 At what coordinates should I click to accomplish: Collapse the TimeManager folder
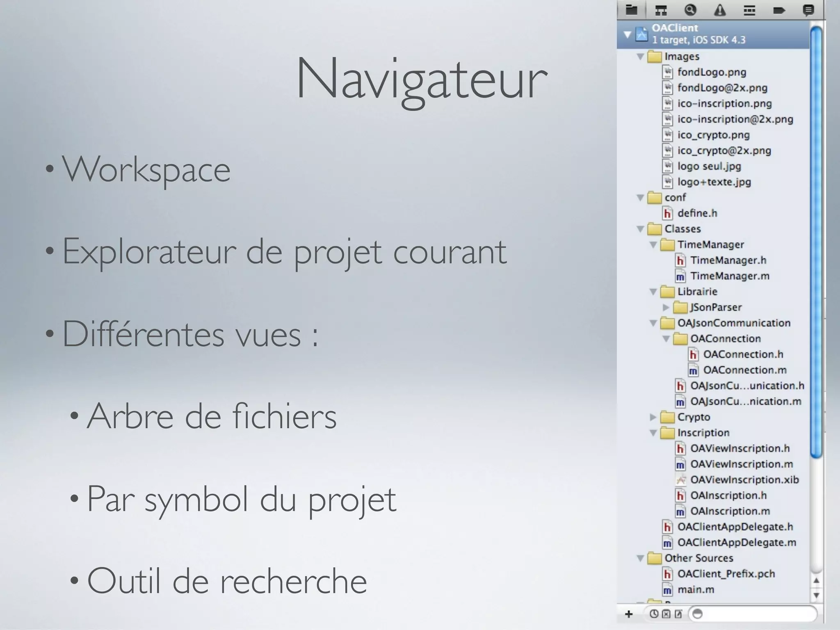click(653, 245)
